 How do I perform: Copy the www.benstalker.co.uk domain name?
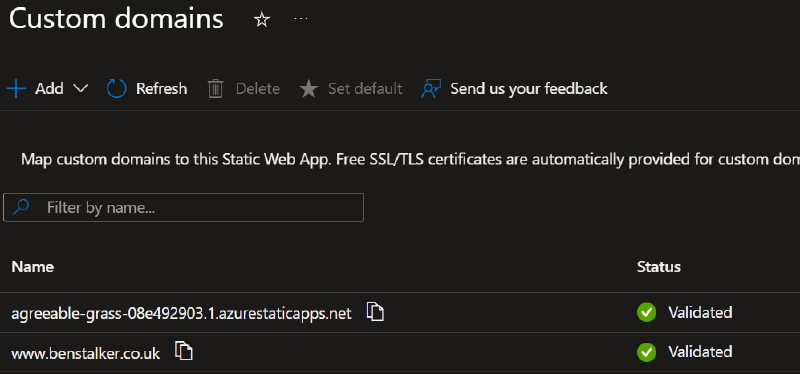point(184,351)
